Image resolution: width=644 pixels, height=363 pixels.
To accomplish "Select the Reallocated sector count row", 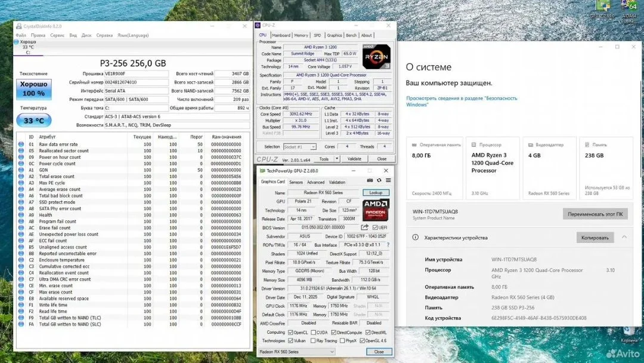I will click(x=132, y=151).
